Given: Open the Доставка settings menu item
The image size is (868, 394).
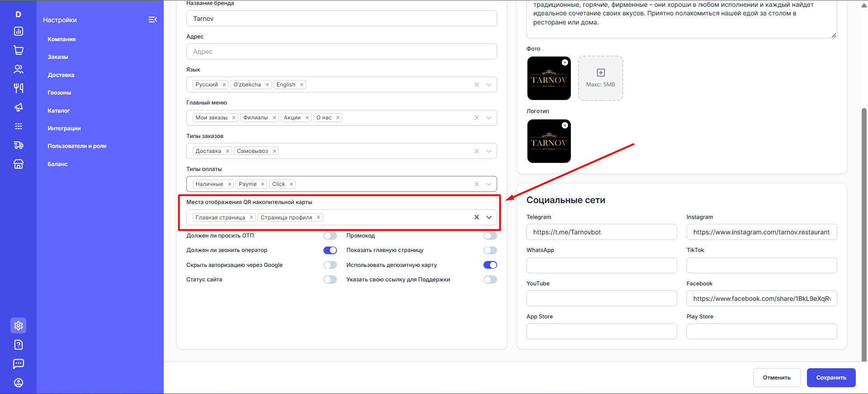Looking at the screenshot, I should 61,75.
